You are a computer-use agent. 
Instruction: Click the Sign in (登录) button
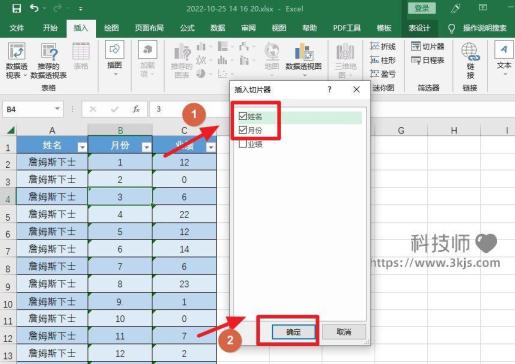422,8
